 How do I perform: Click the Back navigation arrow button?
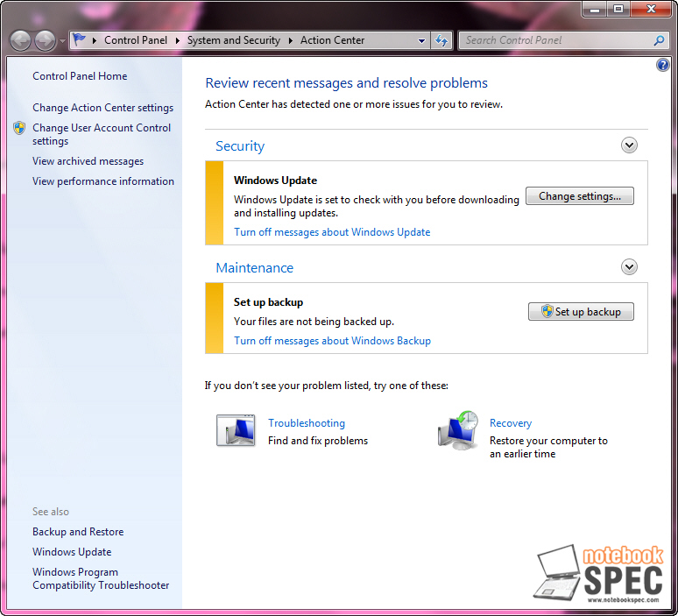click(x=20, y=40)
